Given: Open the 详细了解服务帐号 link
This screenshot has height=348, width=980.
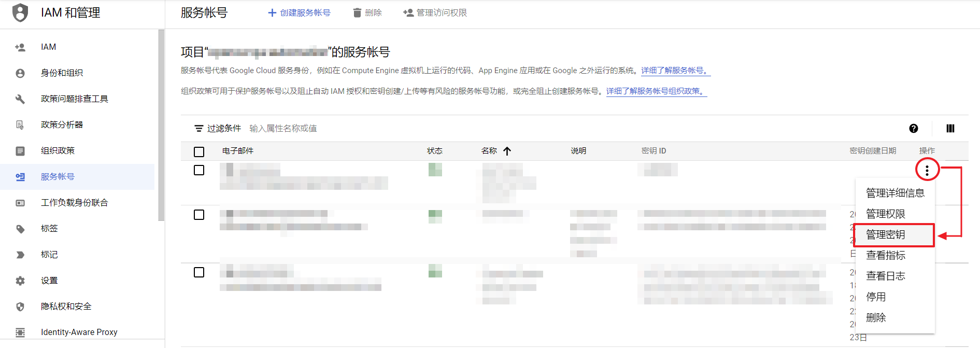Looking at the screenshot, I should click(x=675, y=71).
